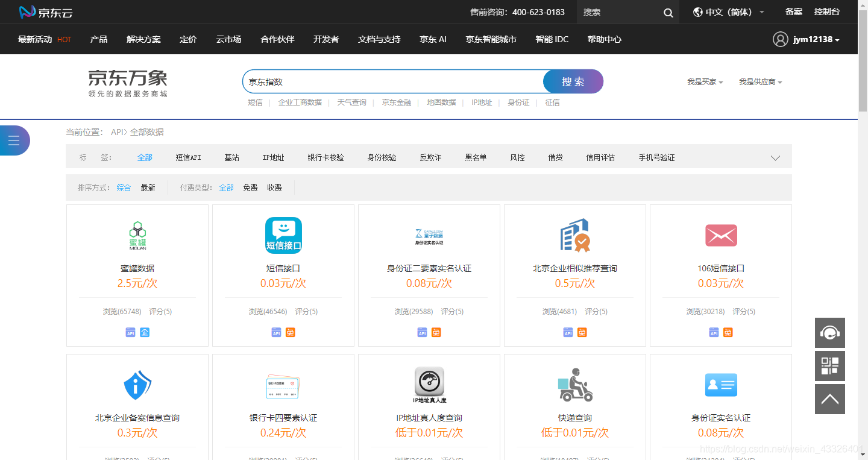Expand the 我是买家 dropdown
This screenshot has width=868, height=460.
[705, 82]
